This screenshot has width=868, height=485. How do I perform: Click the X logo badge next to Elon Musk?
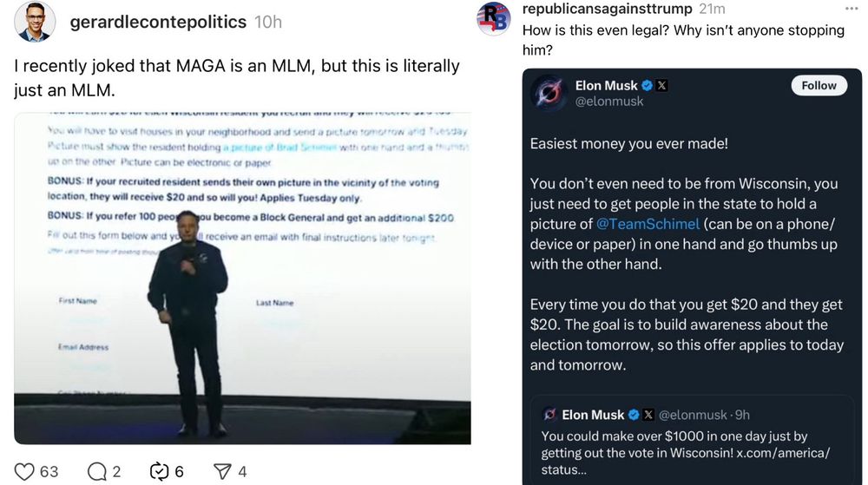[x=662, y=86]
